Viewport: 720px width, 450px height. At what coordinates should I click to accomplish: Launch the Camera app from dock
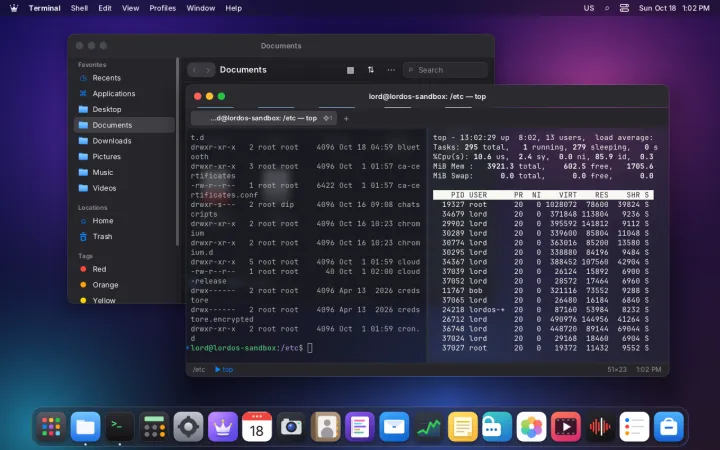291,427
